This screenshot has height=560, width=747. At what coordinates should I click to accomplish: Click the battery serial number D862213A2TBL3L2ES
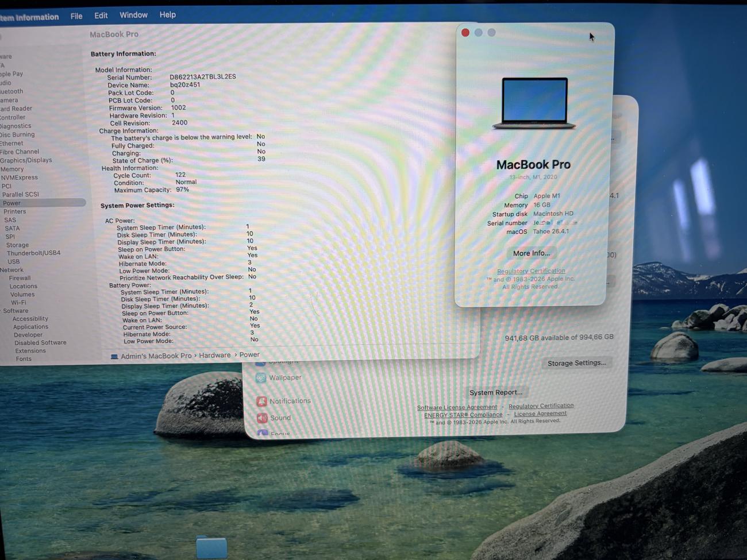(202, 77)
